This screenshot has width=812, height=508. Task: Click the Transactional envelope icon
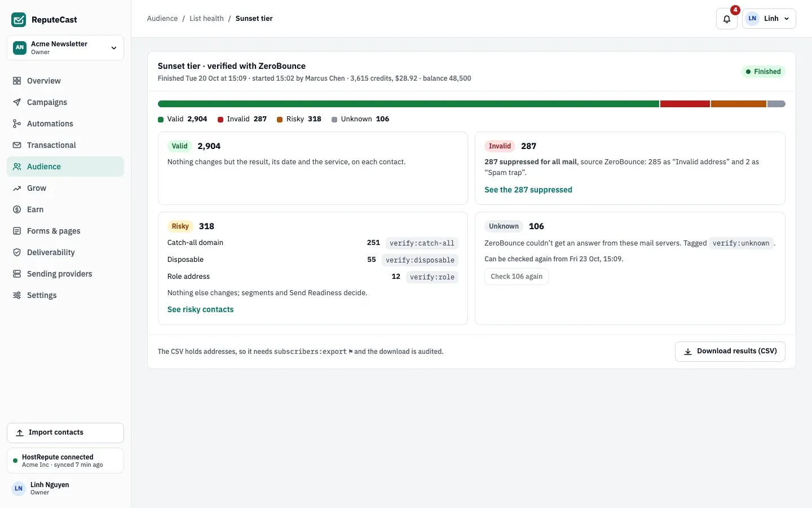[17, 145]
